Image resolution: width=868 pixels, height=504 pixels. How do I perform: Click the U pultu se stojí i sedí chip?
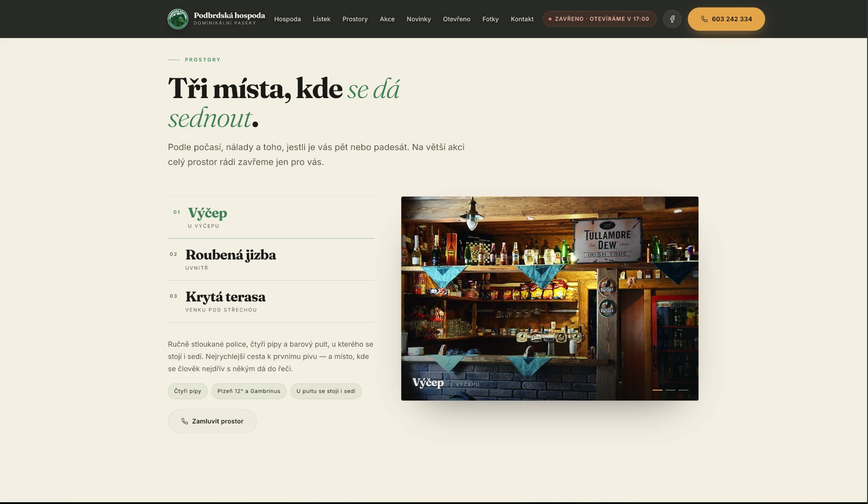[x=326, y=391]
